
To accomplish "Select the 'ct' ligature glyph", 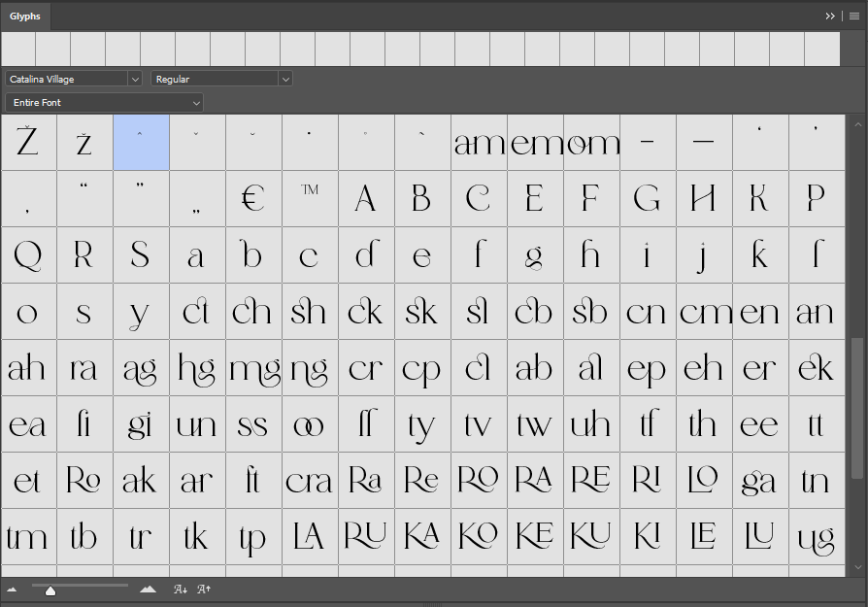I will pyautogui.click(x=198, y=312).
